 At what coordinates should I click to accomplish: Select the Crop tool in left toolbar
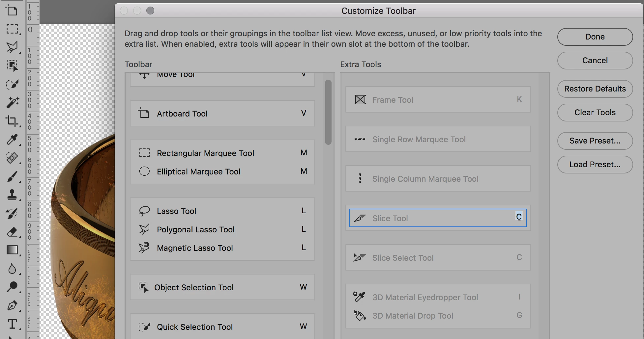[12, 121]
